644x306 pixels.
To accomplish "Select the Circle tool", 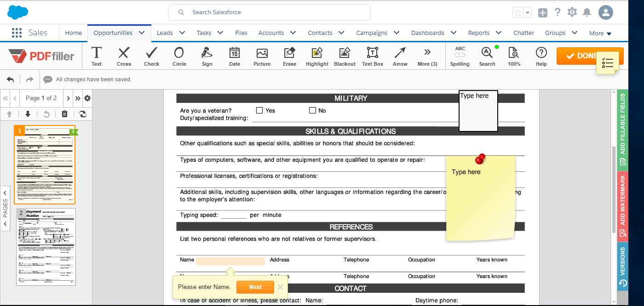I will [179, 57].
